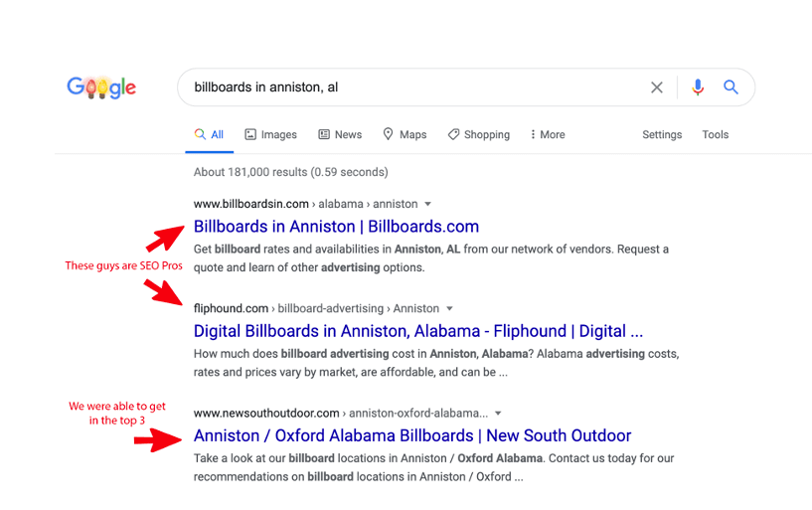Click the blue magnifier search button
The height and width of the screenshot is (510, 812).
tap(731, 87)
